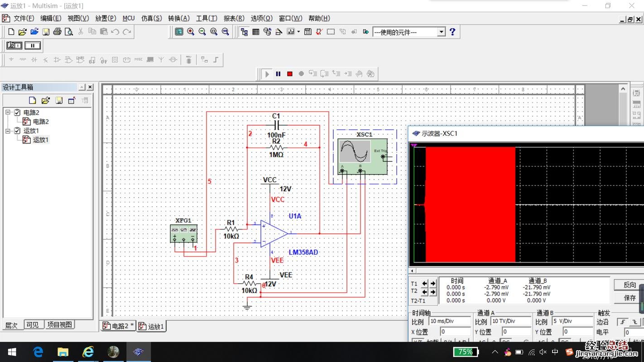Click the print icon in toolbar
This screenshot has width=644, height=362.
point(57,32)
